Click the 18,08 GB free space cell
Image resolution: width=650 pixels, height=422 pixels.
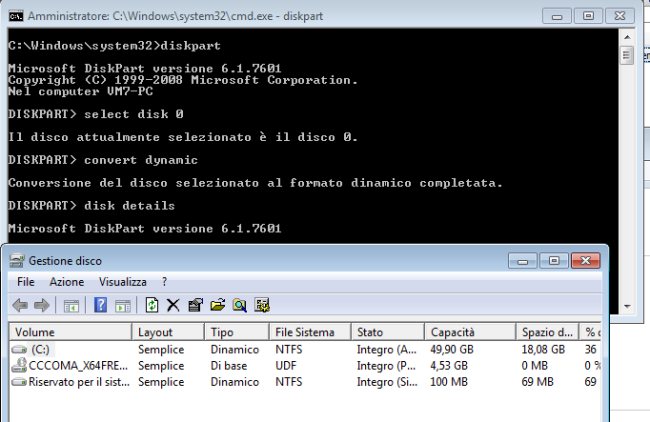pyautogui.click(x=543, y=349)
